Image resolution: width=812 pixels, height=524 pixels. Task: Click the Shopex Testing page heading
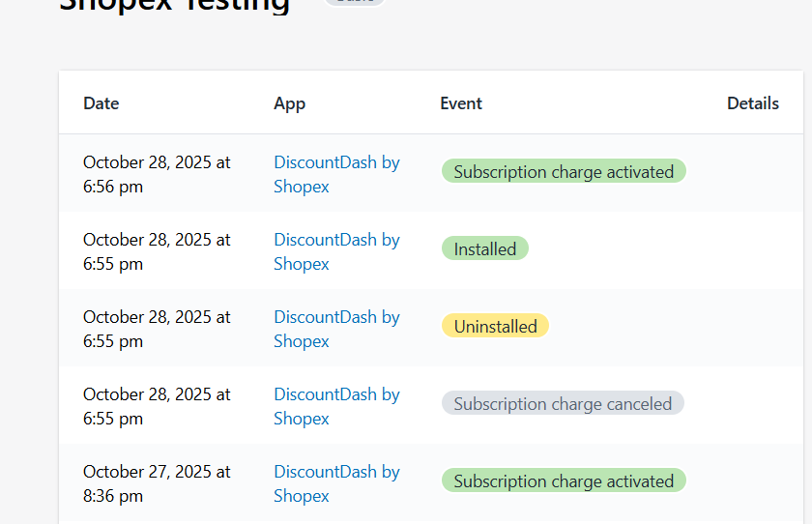point(174,5)
